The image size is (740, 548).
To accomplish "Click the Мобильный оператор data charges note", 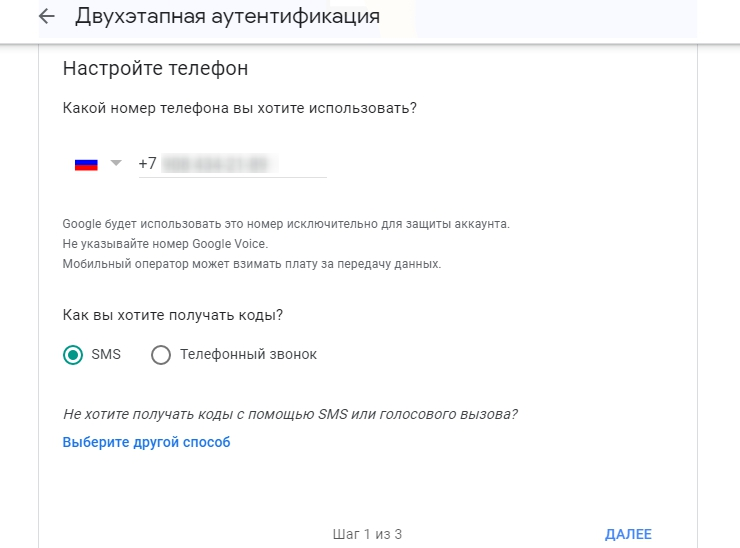I will 251,264.
